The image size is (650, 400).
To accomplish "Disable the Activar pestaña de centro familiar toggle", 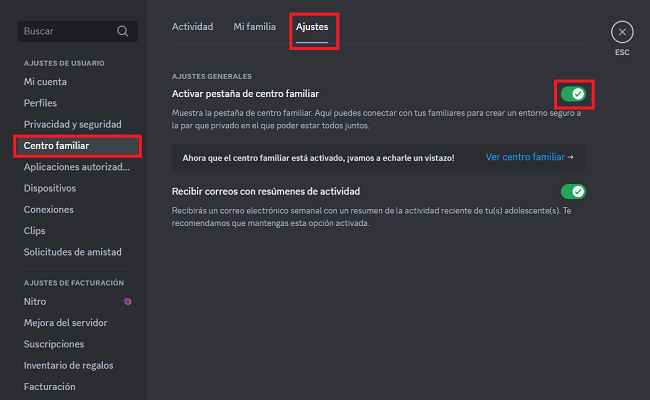I will click(572, 94).
